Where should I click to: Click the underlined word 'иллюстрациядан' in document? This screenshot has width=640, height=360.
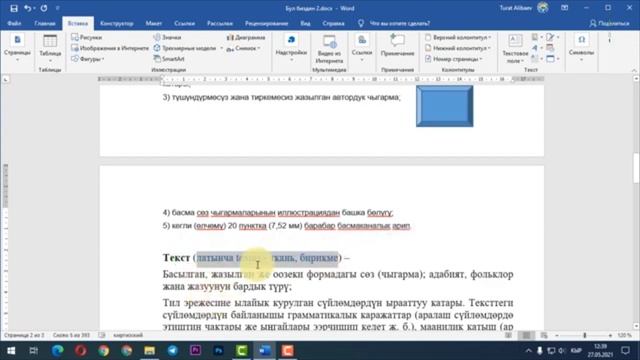coord(309,212)
